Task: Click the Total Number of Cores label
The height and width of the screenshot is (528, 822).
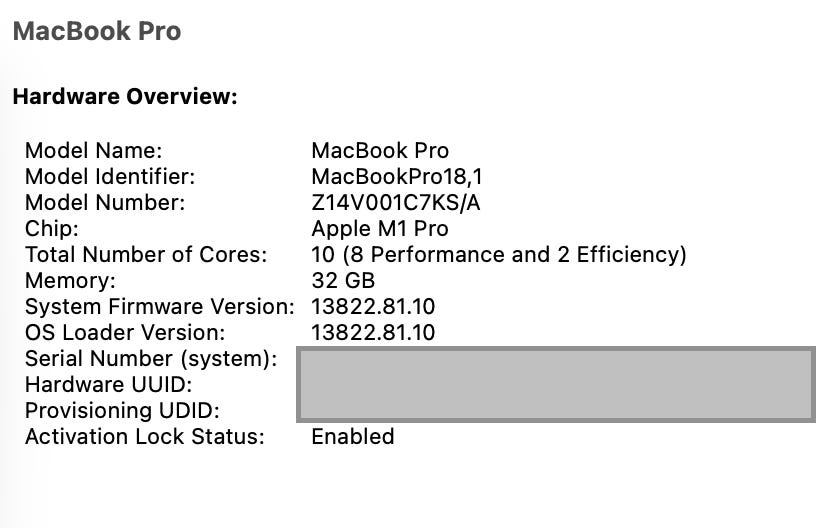Action: pos(146,255)
